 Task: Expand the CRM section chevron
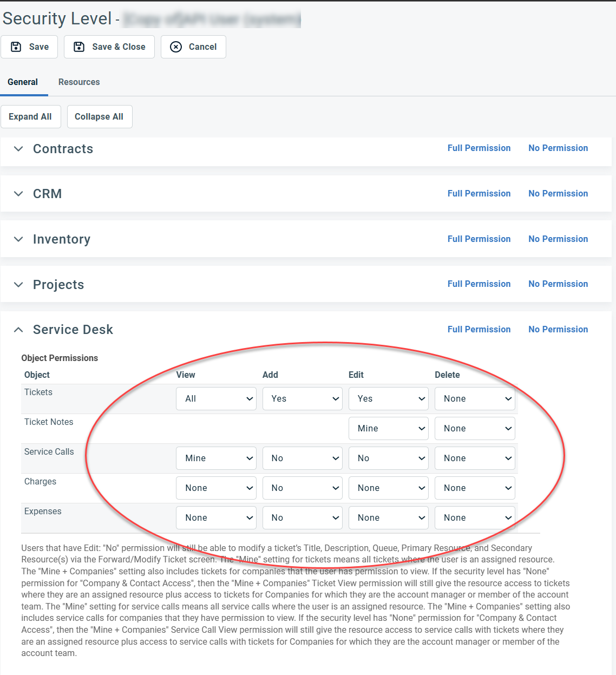(x=18, y=194)
